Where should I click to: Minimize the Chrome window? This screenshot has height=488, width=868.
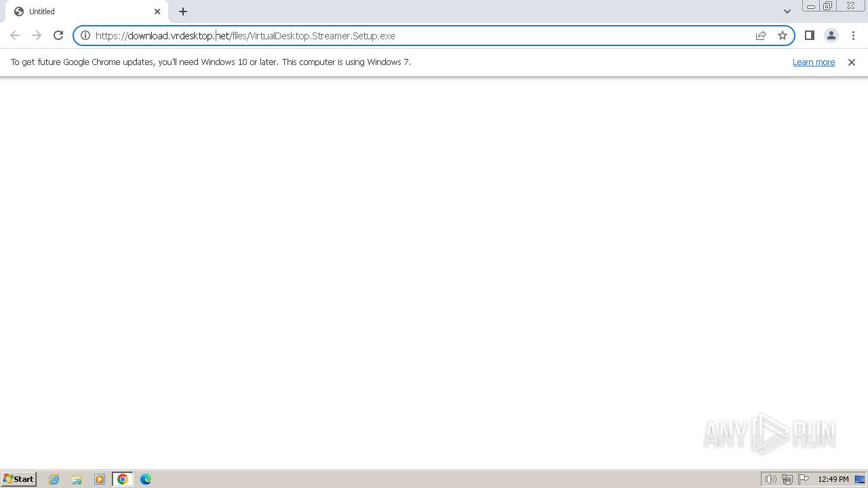810,6
